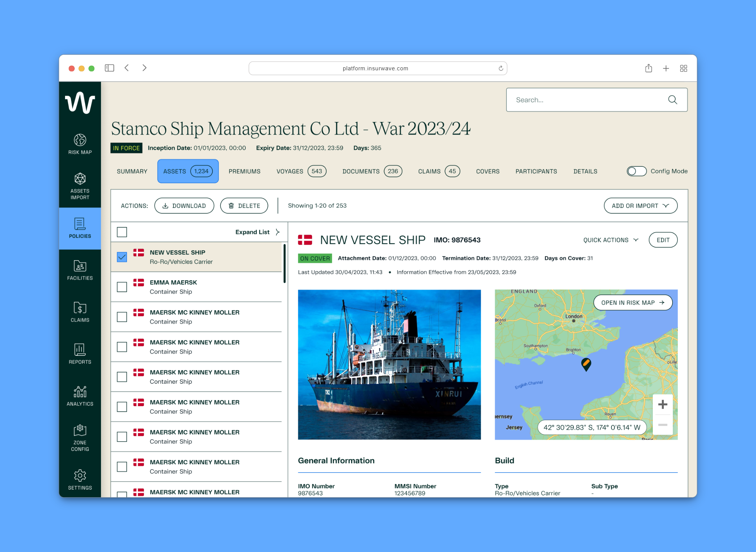
Task: Toggle Config Mode switch
Action: coord(637,171)
